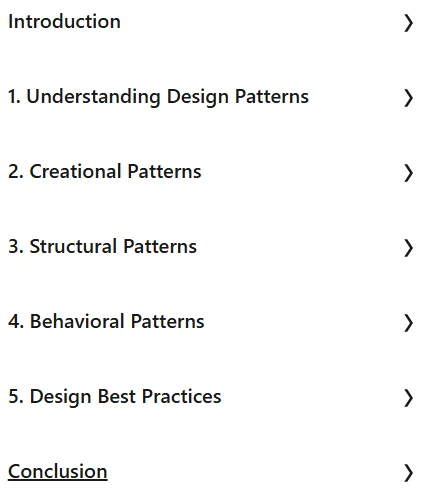
Task: Click the Structural Patterns title text
Action: (113, 247)
